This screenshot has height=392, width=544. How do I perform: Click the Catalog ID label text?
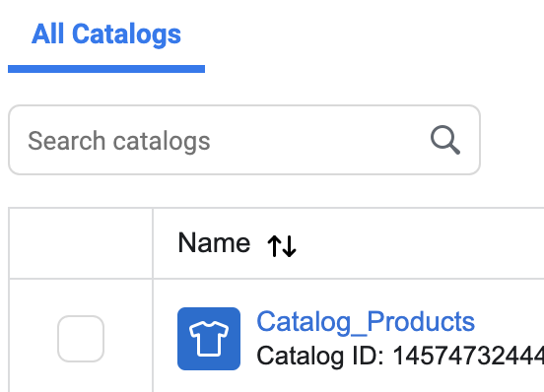click(320, 356)
